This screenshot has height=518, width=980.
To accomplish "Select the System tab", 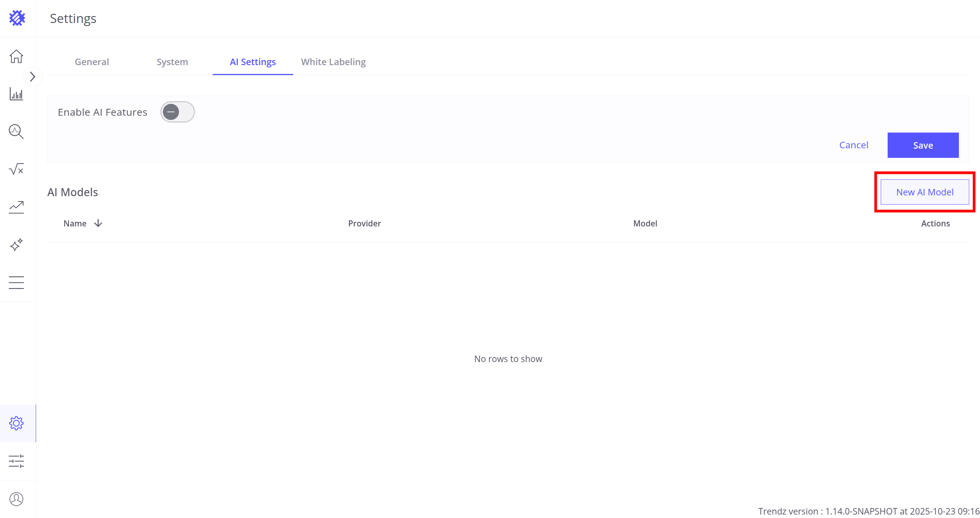I will pyautogui.click(x=172, y=62).
